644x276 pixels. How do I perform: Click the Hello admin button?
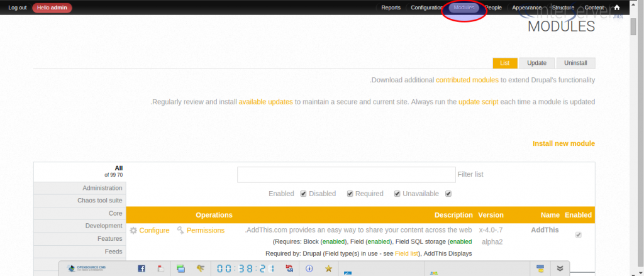tap(52, 8)
